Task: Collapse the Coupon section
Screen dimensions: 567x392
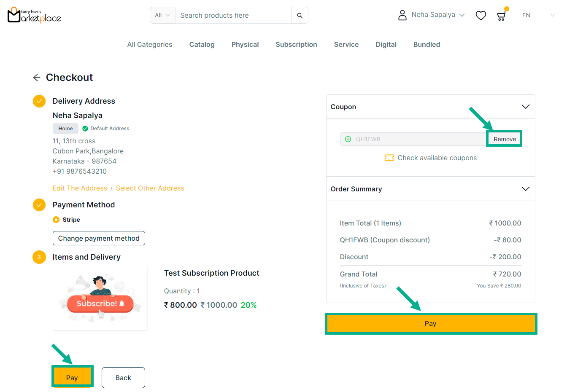Action: click(525, 107)
